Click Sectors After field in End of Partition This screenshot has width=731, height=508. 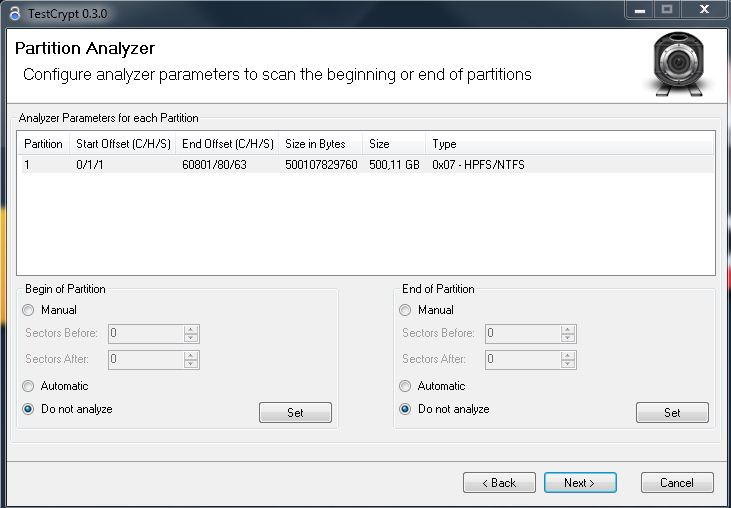[523, 359]
